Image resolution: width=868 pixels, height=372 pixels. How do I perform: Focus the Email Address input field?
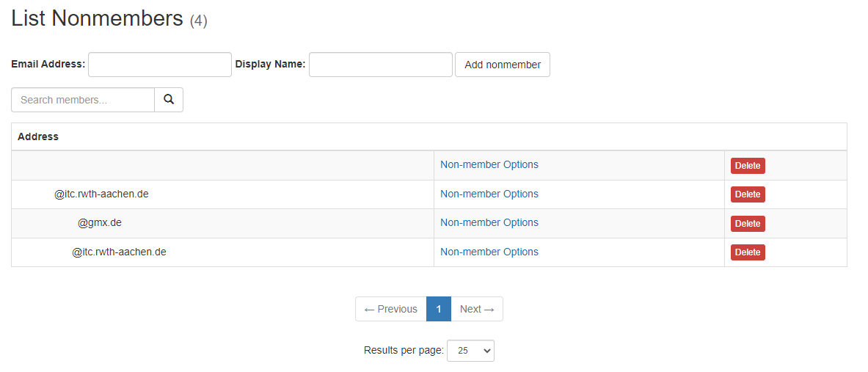pyautogui.click(x=160, y=65)
